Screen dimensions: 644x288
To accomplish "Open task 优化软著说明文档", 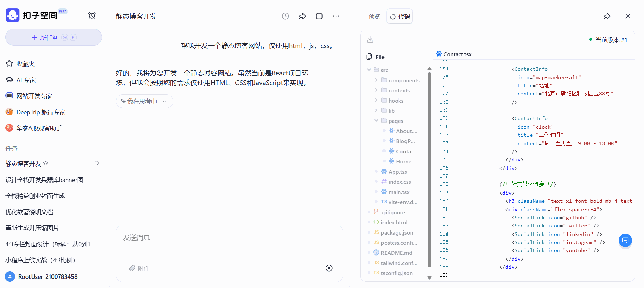I will 29,212.
